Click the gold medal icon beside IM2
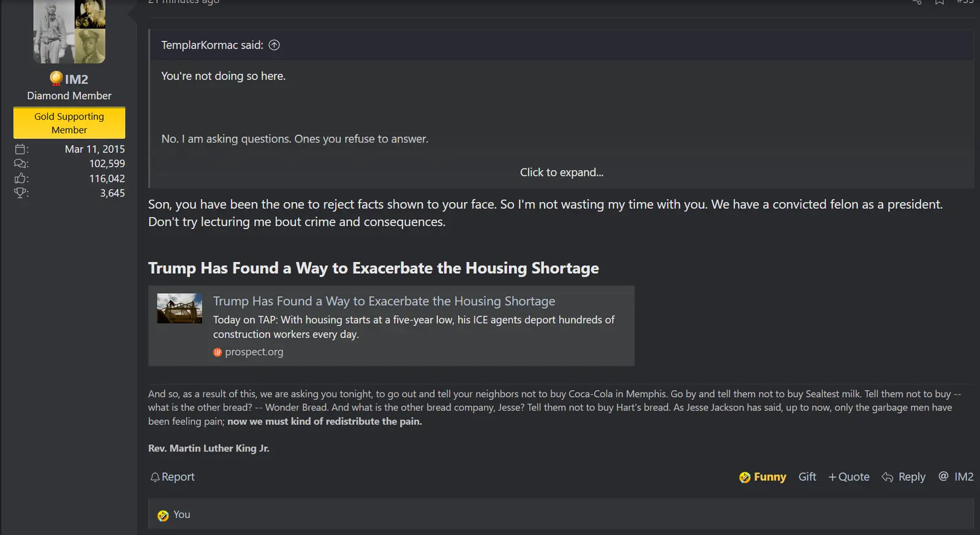The image size is (980, 535). click(x=56, y=78)
